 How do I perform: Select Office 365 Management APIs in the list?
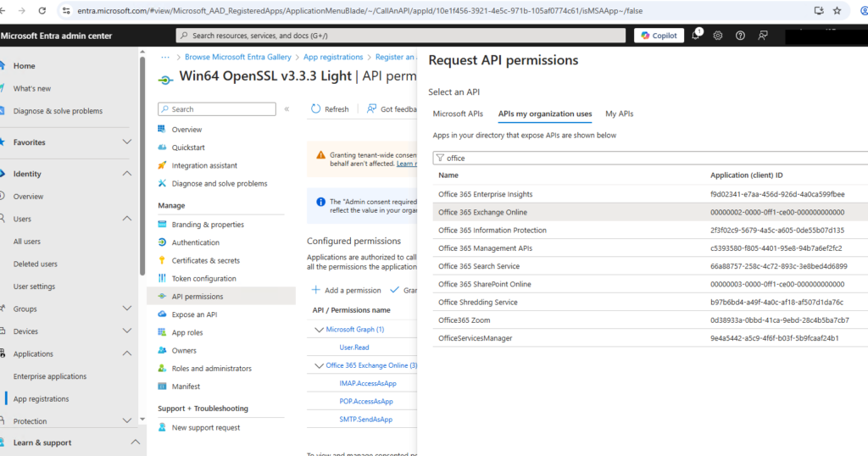[650, 248]
